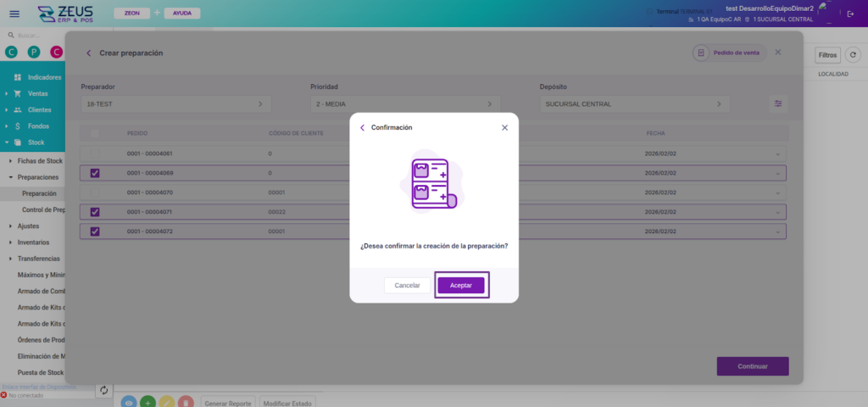The image size is (868, 407).
Task: Click the filter sliders icon beside Depósito
Action: 779,103
